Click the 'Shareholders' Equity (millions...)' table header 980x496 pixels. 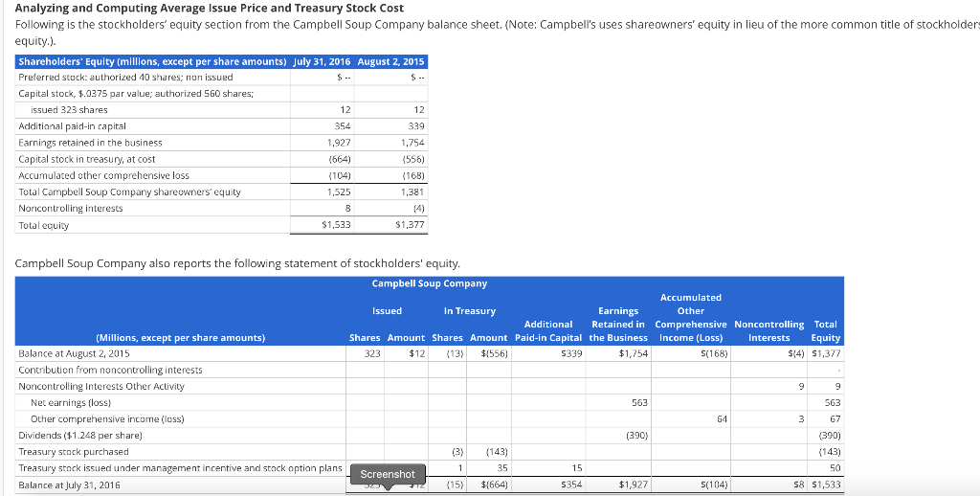point(152,61)
